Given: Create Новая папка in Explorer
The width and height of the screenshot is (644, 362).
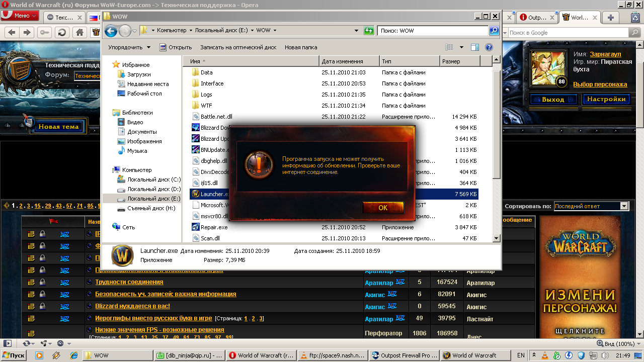Looking at the screenshot, I should [301, 47].
